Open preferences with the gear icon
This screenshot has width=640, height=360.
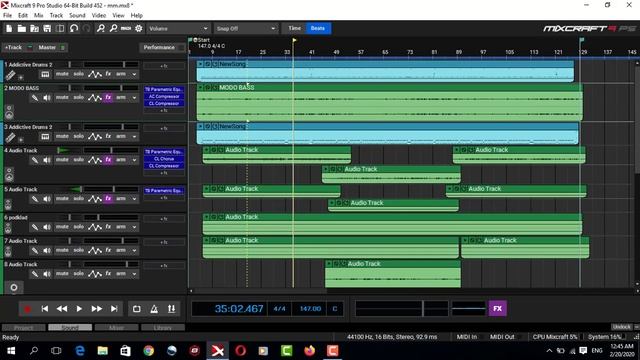pyautogui.click(x=139, y=29)
